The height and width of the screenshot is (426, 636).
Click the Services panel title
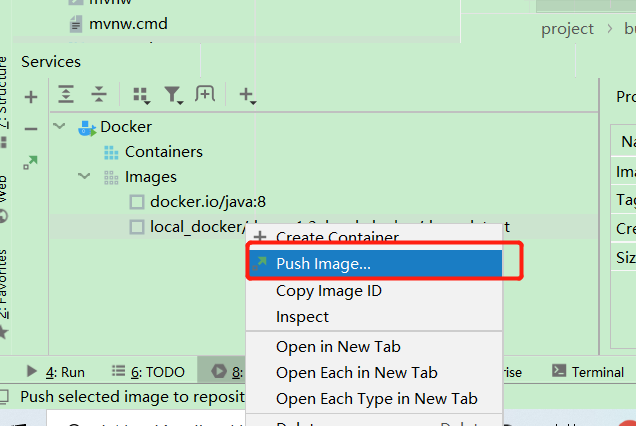(x=51, y=62)
